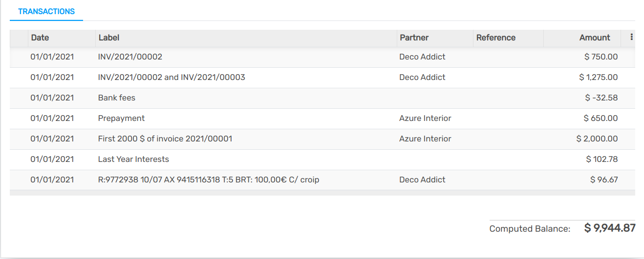Image resolution: width=644 pixels, height=259 pixels.
Task: Open the INV/2021/00002 transaction row
Action: coord(130,57)
